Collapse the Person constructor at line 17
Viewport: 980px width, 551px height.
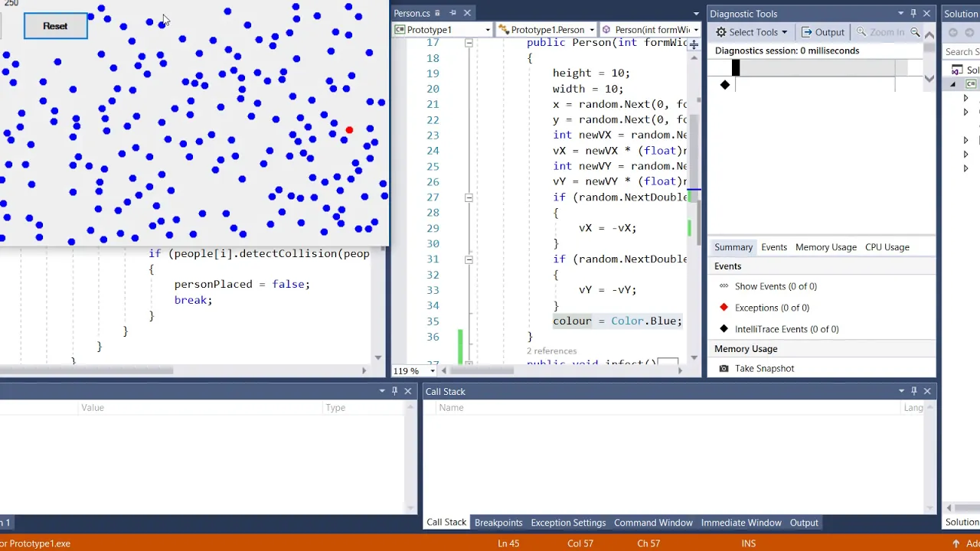pyautogui.click(x=469, y=43)
